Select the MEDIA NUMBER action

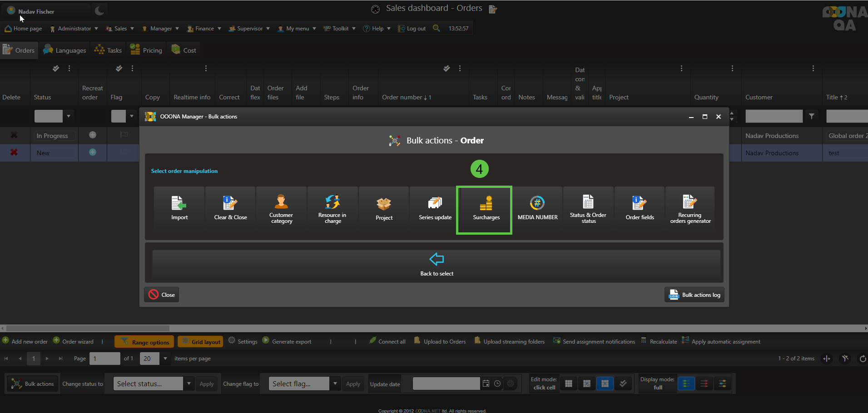click(x=537, y=209)
